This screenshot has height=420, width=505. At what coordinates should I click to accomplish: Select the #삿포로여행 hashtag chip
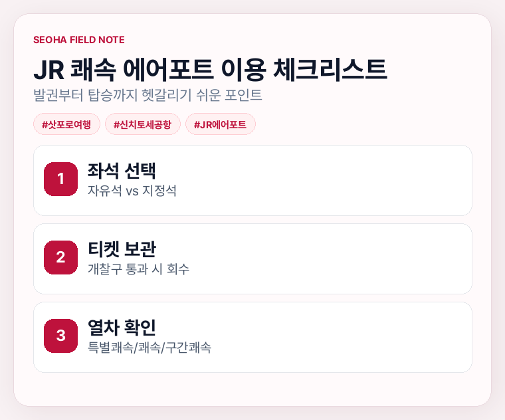coord(66,124)
